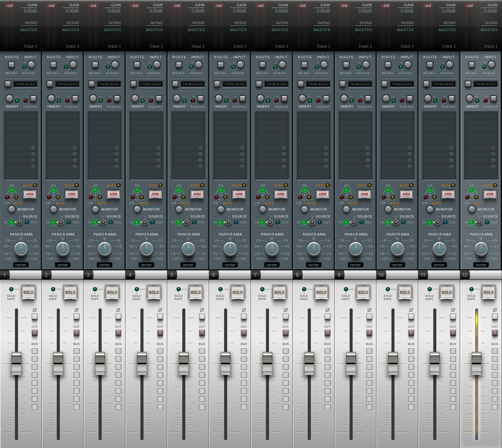Screen dimensions: 502x448
Task: Arm channel 2 for recording
Action: (71, 194)
